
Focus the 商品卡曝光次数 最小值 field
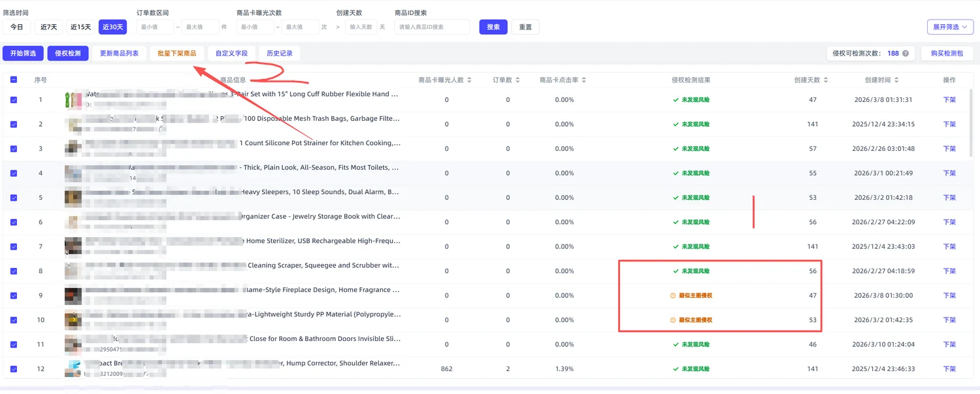click(255, 27)
